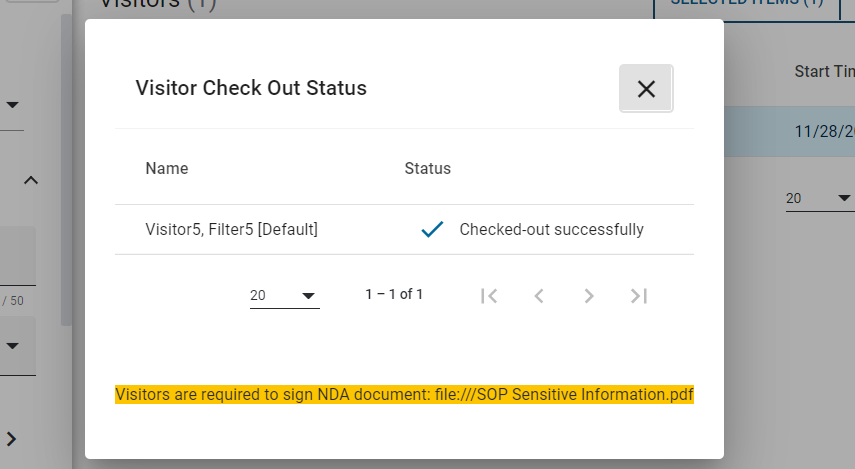Click the Checked-out successfully status text
Viewport: 855px width, 469px height.
(x=551, y=229)
